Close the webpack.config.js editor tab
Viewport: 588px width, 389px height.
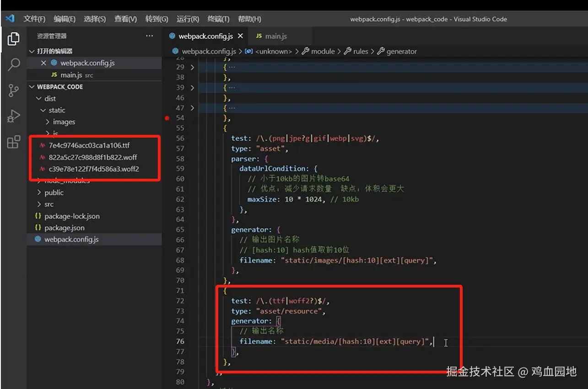[x=240, y=36]
